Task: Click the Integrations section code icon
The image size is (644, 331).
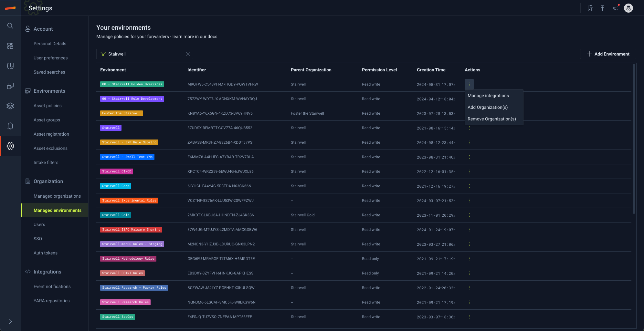Action: click(28, 272)
